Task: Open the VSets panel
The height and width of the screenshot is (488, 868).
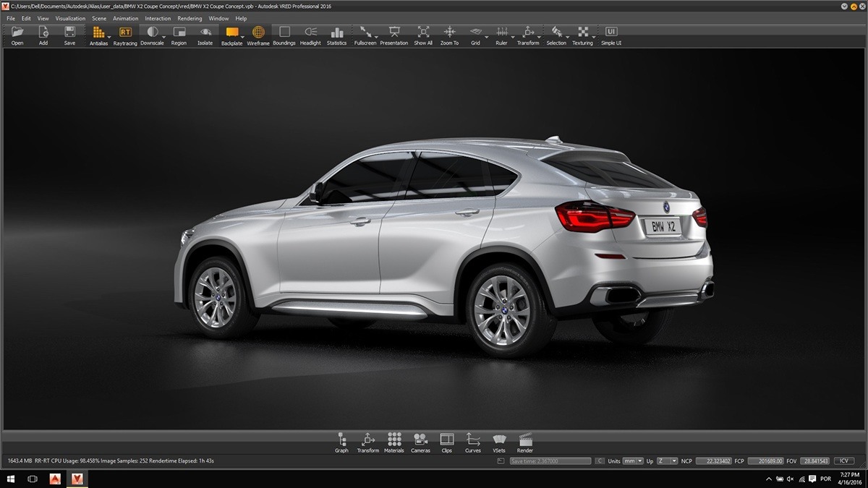Action: (x=498, y=440)
